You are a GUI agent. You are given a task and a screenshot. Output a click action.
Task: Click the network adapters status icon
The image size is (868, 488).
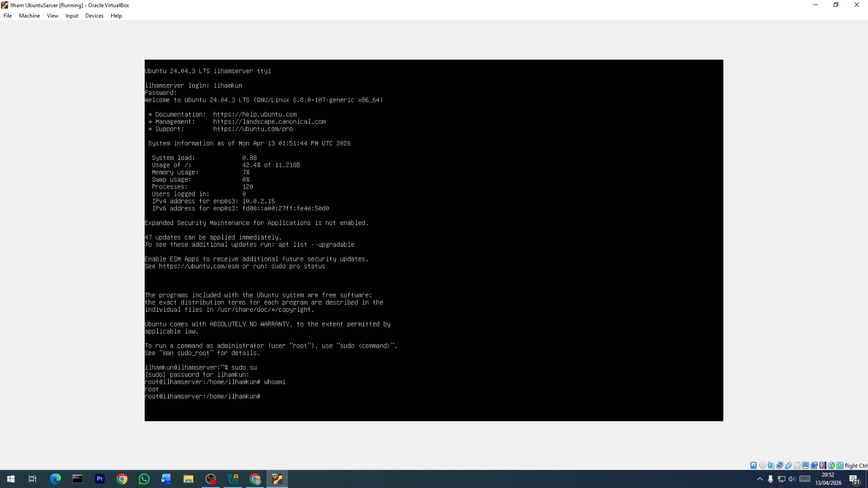coord(780,465)
